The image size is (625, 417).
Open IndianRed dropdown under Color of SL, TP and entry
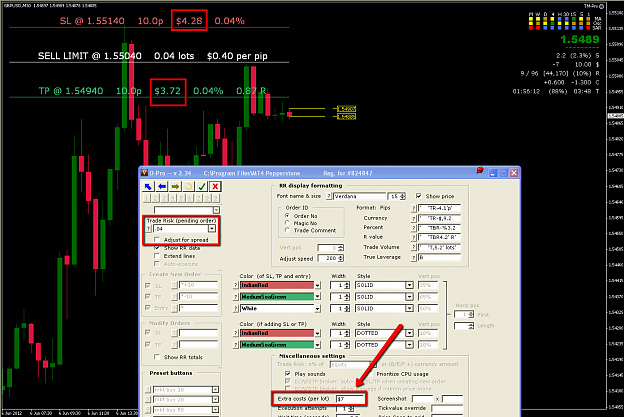click(317, 285)
